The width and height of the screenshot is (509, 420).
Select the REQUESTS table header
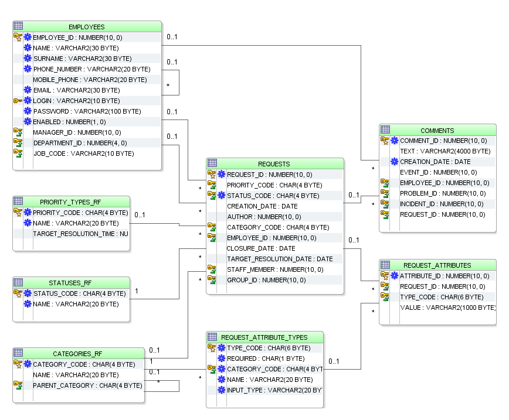(x=275, y=163)
